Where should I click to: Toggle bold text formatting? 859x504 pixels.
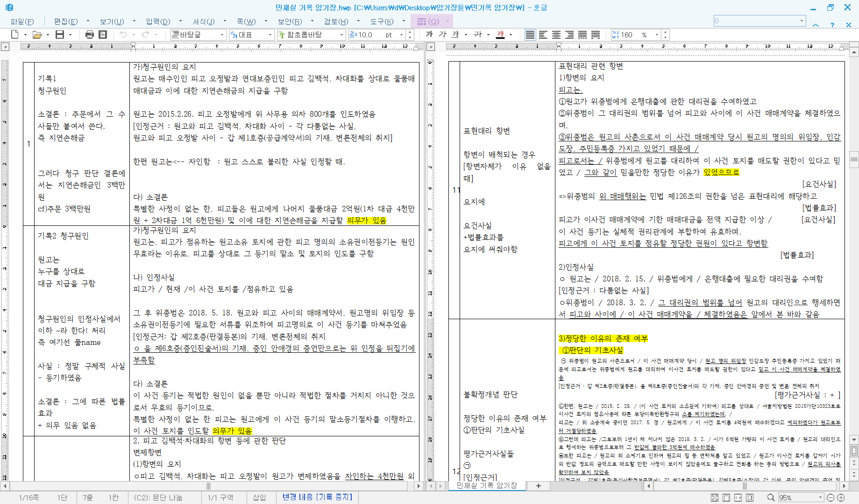(429, 35)
